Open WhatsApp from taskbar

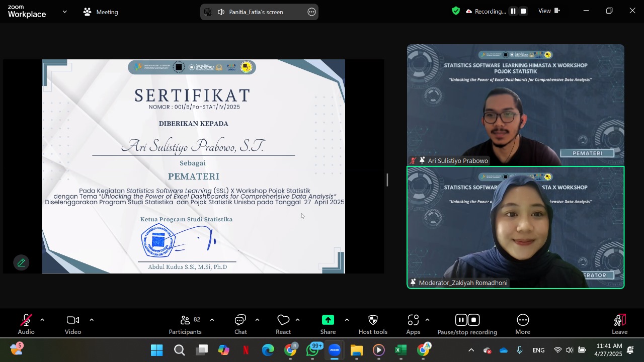tap(312, 350)
